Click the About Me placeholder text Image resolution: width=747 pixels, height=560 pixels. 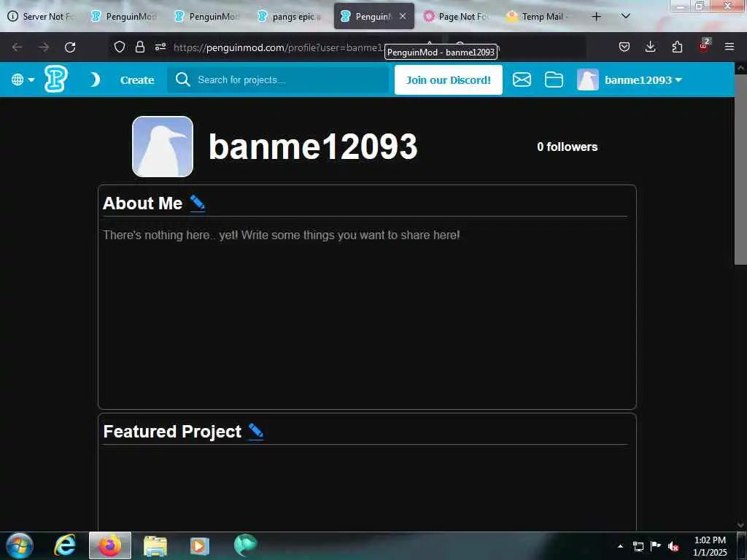click(282, 235)
